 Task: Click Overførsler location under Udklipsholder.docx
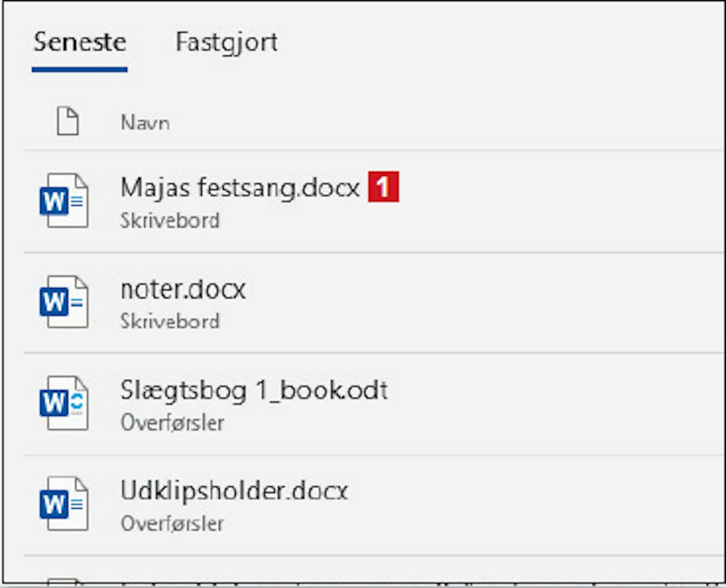point(172,524)
